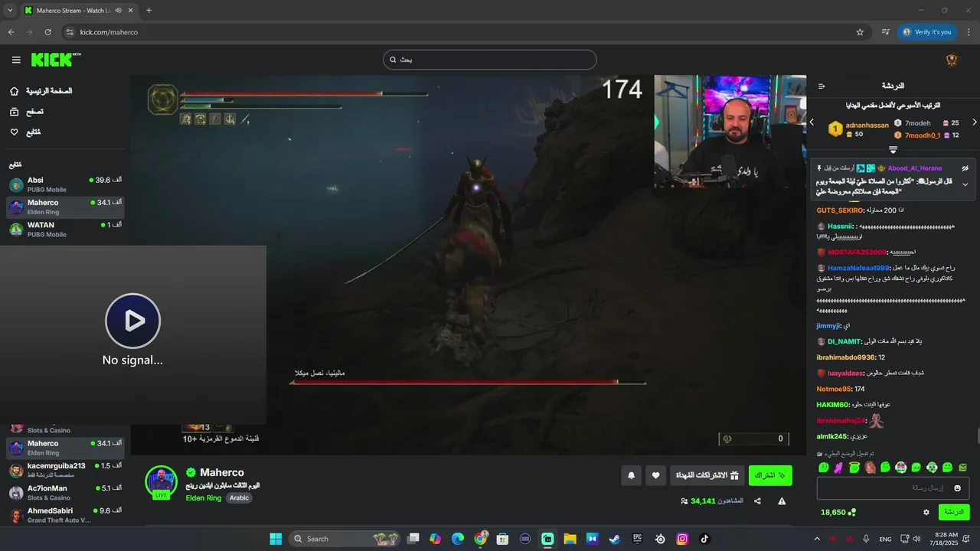Click the green subscribe button
Image resolution: width=980 pixels, height=551 pixels.
click(x=770, y=475)
